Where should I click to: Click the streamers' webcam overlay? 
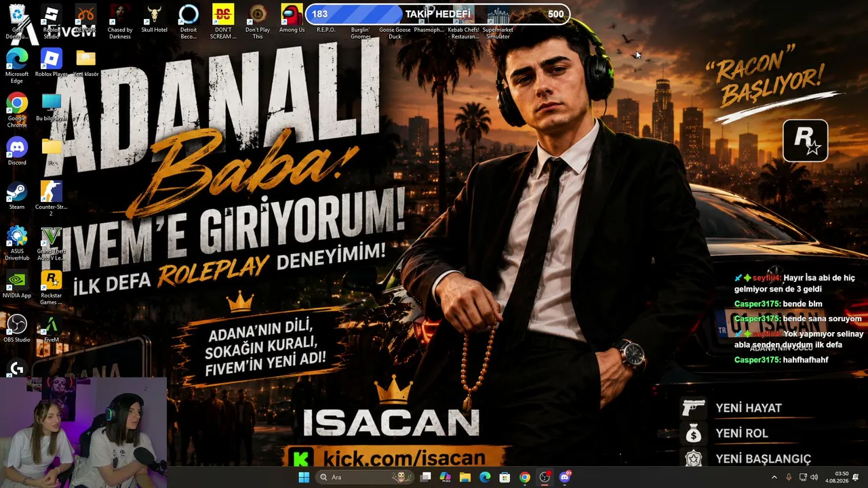[83, 432]
